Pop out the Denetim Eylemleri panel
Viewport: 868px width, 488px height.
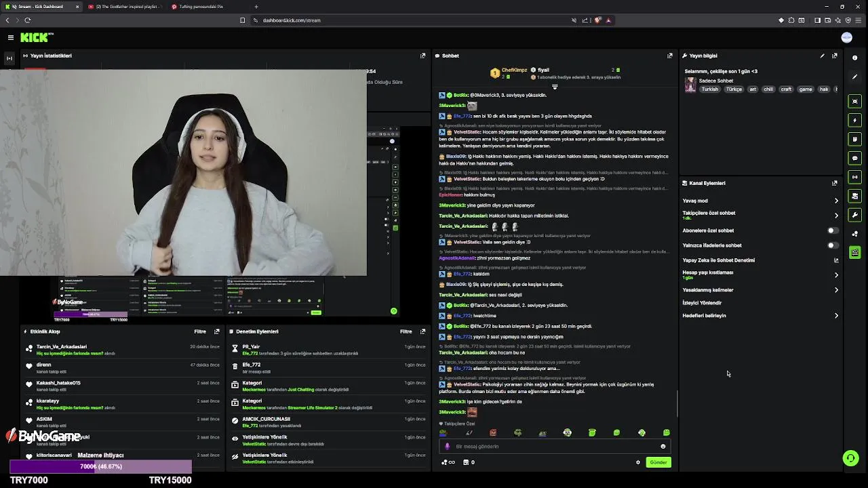422,331
